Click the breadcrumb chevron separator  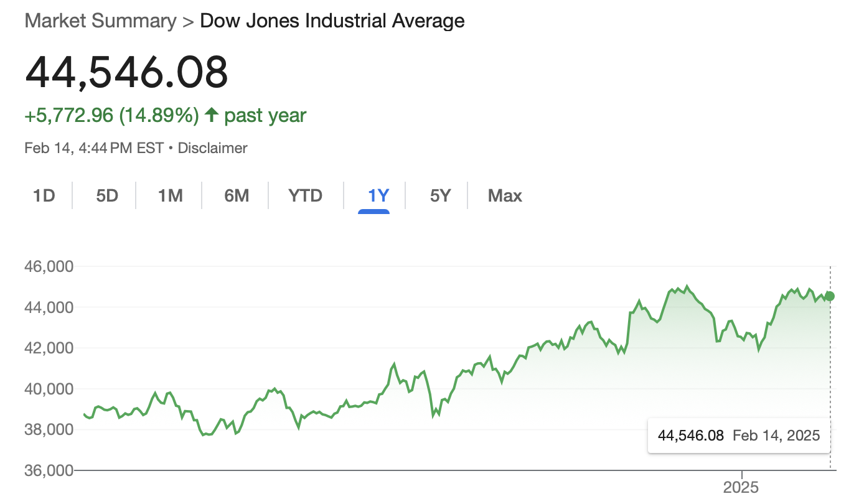[x=188, y=21]
